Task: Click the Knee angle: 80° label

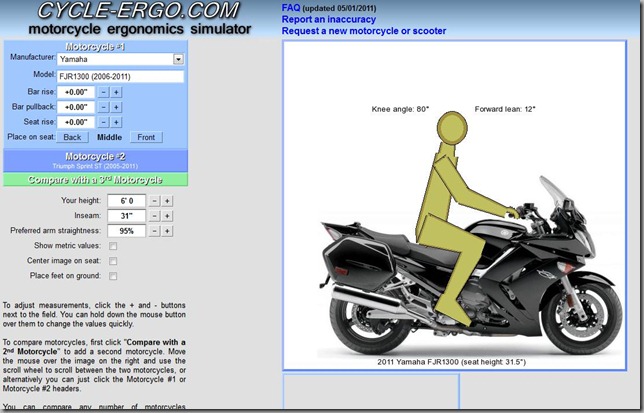Action: (400, 109)
